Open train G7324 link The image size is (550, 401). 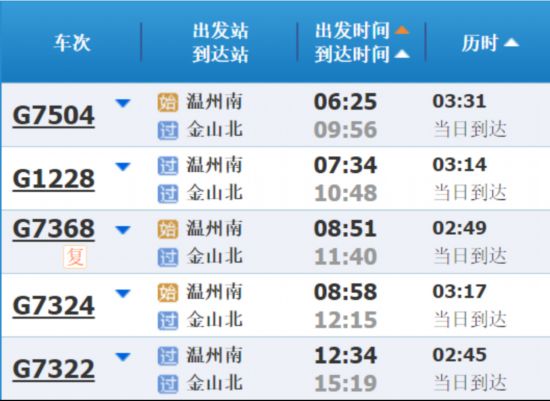pyautogui.click(x=54, y=306)
